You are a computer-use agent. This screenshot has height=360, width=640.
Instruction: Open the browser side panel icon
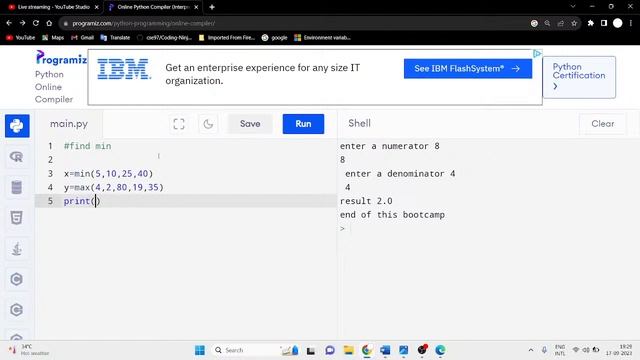604,23
